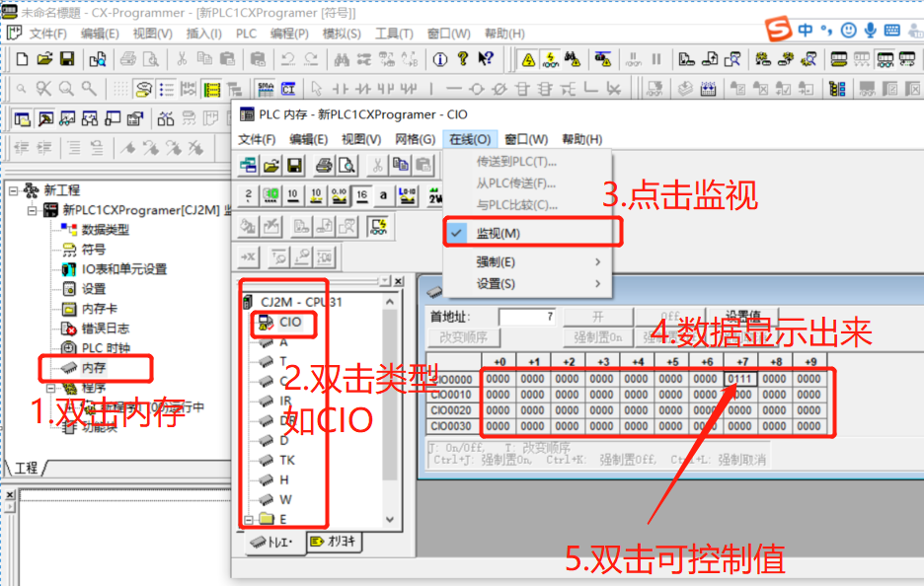Open the 网格(G) menu in PLC memory window

[x=415, y=139]
